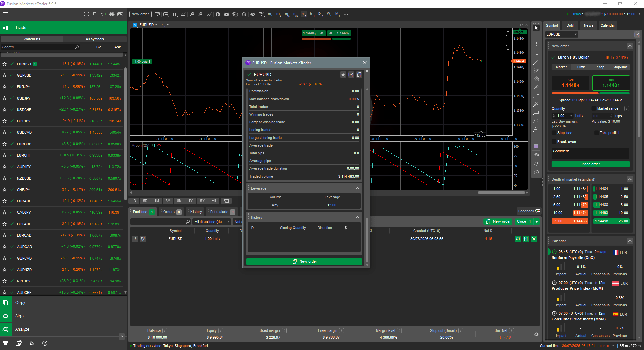Select the crosshair tool in drawing toolbar
The height and width of the screenshot is (350, 644).
coord(536,36)
